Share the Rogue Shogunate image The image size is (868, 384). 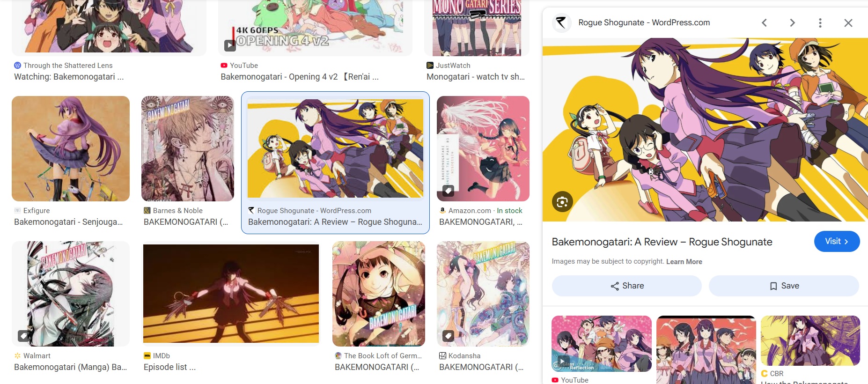point(627,286)
